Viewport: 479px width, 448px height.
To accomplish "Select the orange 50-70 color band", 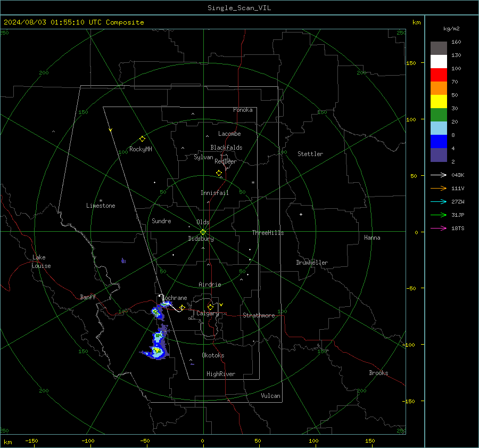I will click(439, 88).
